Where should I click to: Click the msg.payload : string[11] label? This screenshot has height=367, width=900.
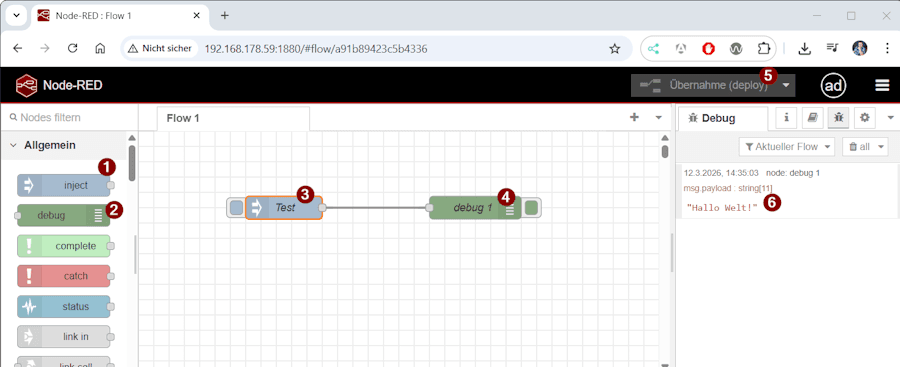point(728,188)
